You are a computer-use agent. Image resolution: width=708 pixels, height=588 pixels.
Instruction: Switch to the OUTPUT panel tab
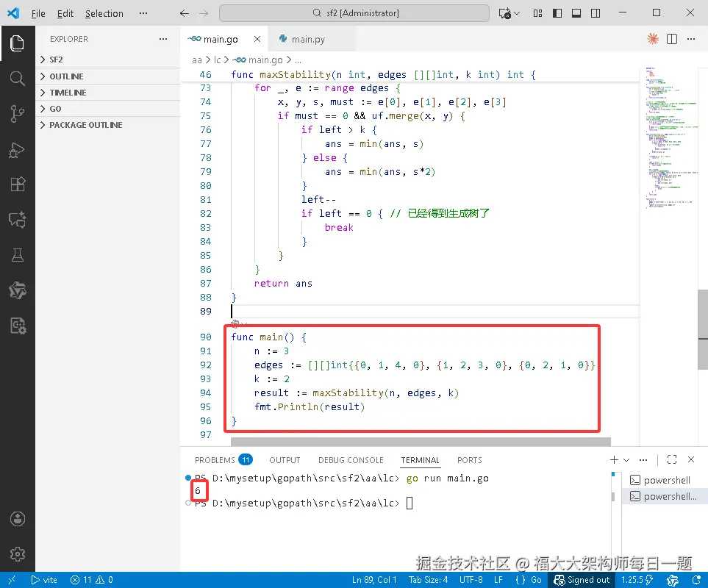pos(285,460)
